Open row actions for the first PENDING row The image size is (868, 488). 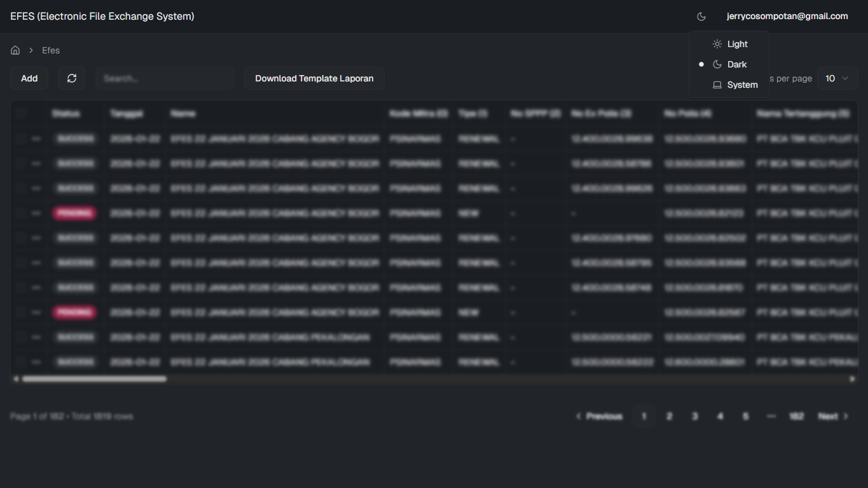click(x=36, y=213)
